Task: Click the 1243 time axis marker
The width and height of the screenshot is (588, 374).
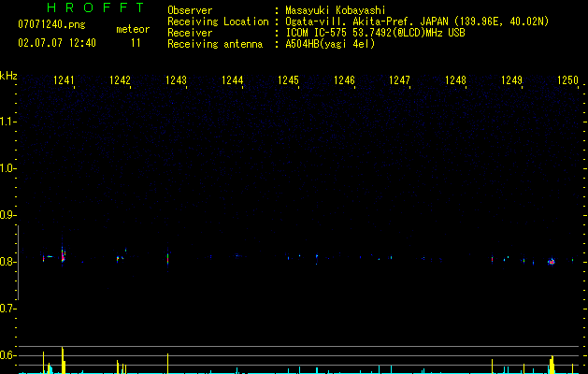Action: click(176, 80)
